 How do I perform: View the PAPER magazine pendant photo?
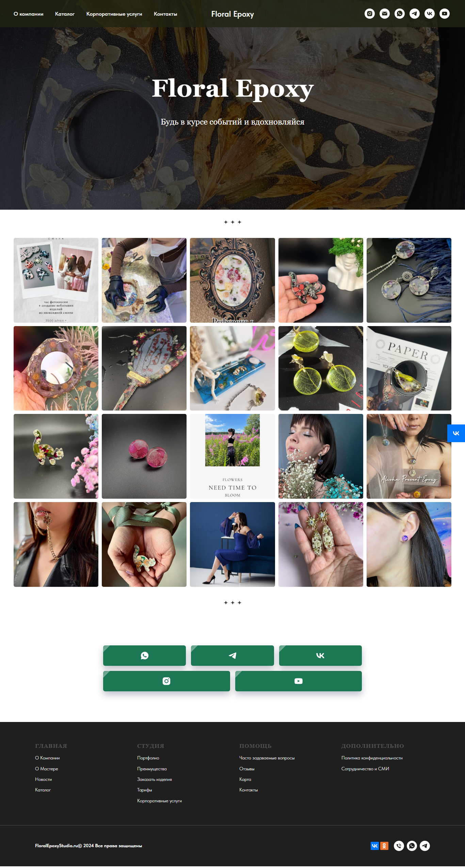[x=409, y=368]
